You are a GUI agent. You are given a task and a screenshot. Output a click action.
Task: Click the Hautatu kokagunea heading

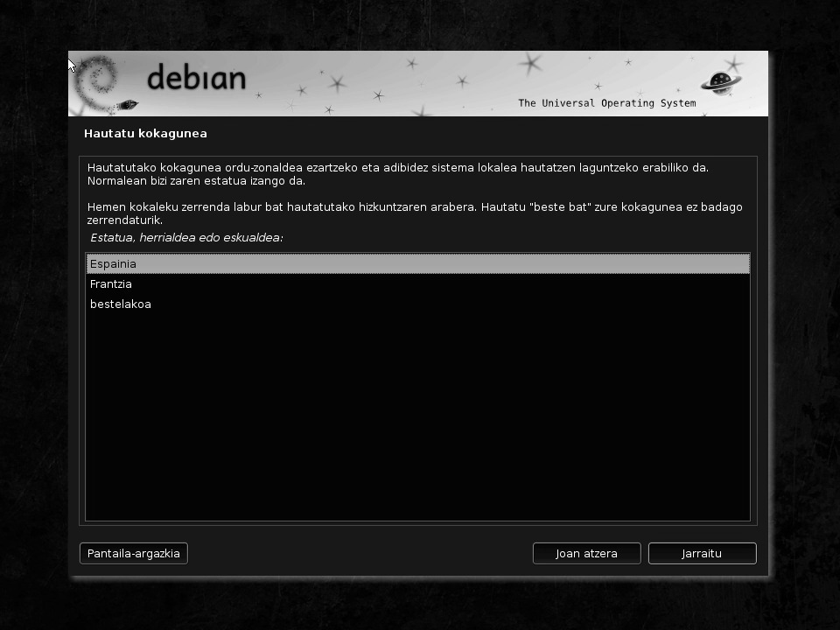[x=145, y=133]
